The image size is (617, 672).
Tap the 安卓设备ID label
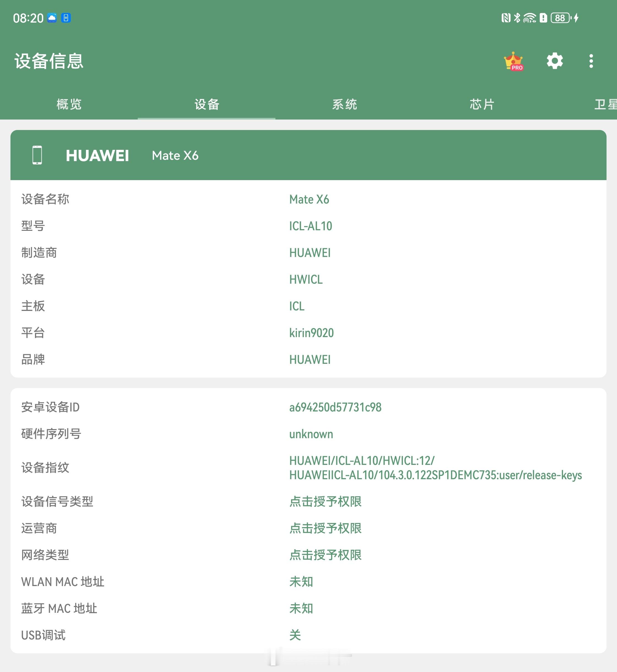50,407
